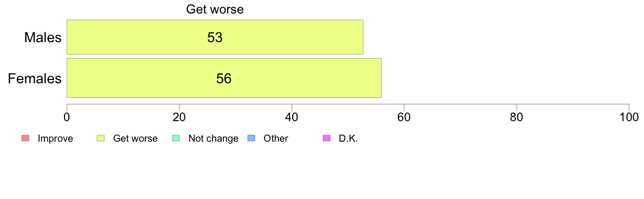The width and height of the screenshot is (644, 199).
Task: Click the Improve legend label text
Action: tap(55, 138)
